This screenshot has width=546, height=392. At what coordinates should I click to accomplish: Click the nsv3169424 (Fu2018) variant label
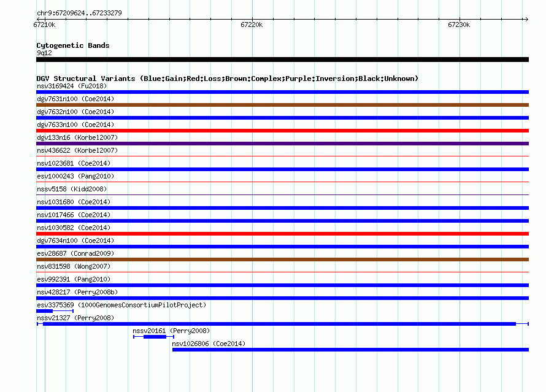click(72, 86)
